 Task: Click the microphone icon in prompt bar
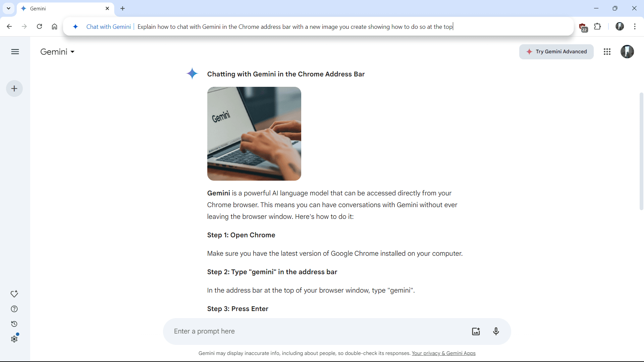[x=496, y=331]
